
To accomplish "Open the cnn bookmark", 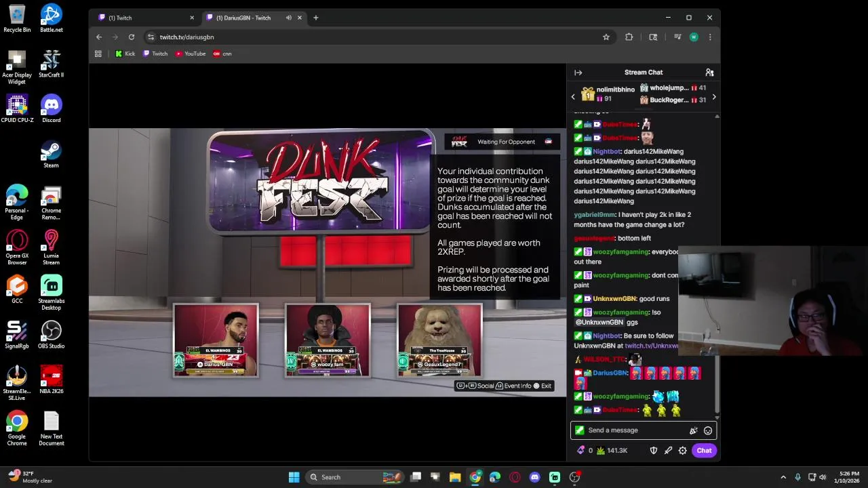I will tap(222, 54).
